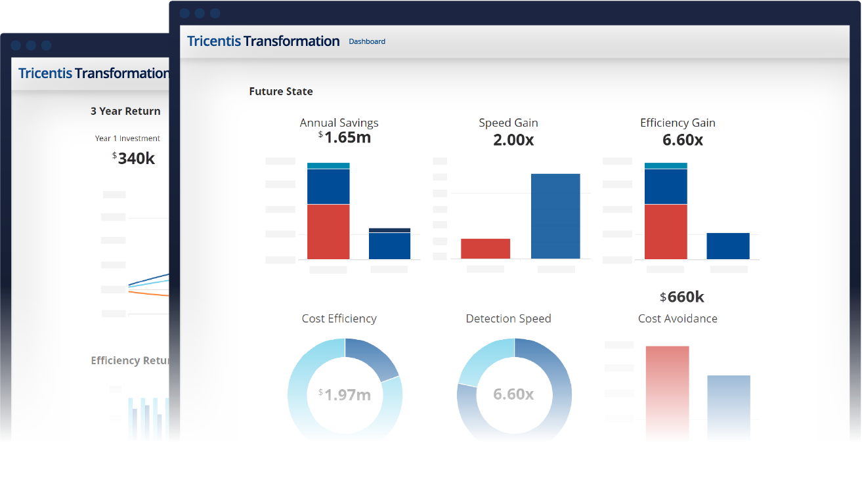Click the front window's Tricentis Transformation logo
Screen dimensions: 862x504
coord(263,41)
